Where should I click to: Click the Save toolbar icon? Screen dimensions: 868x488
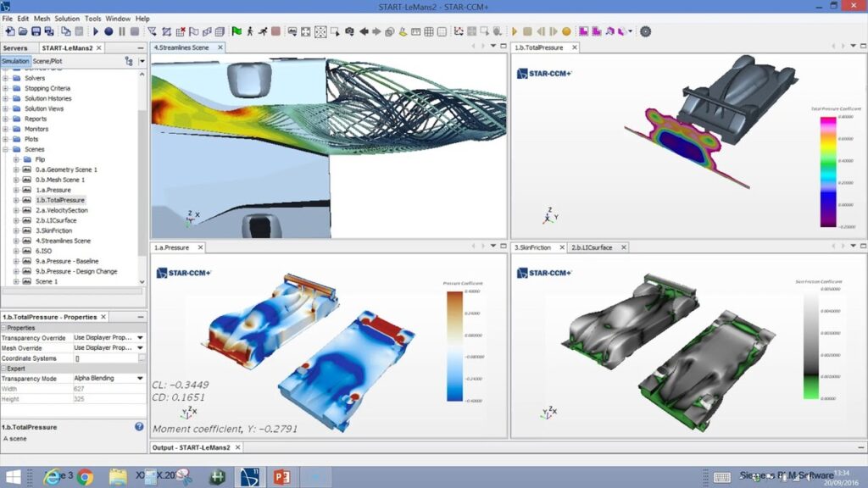click(x=35, y=32)
